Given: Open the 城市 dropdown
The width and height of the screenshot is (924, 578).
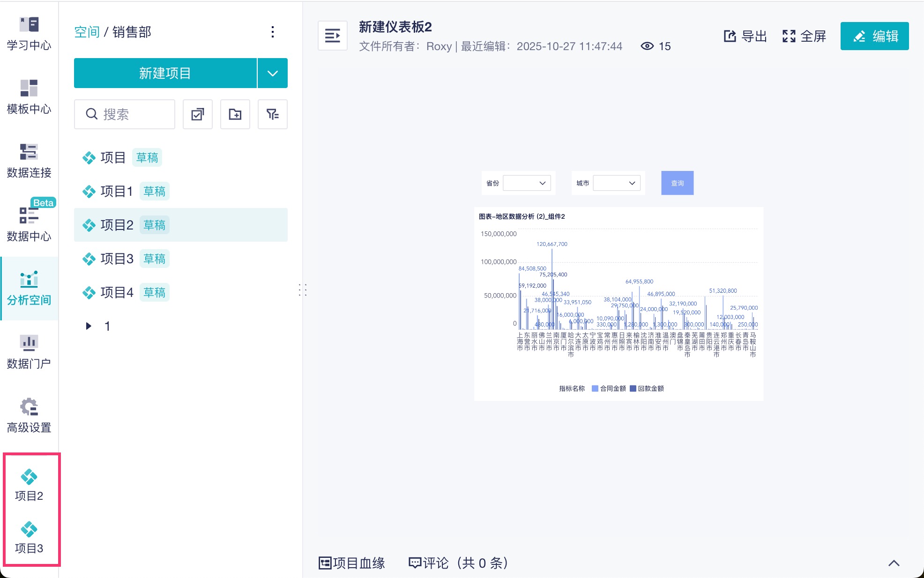Looking at the screenshot, I should click(x=616, y=183).
